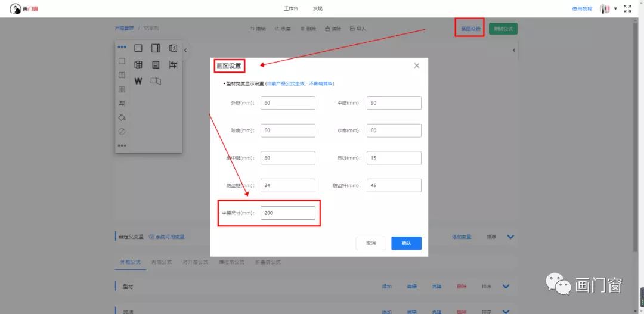Click the 中腰尺寸 input field showing 200

287,213
